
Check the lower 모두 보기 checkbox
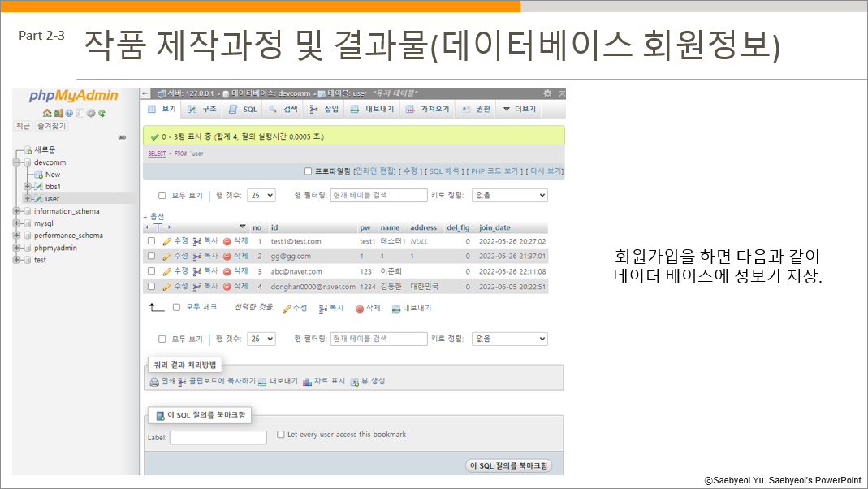162,339
